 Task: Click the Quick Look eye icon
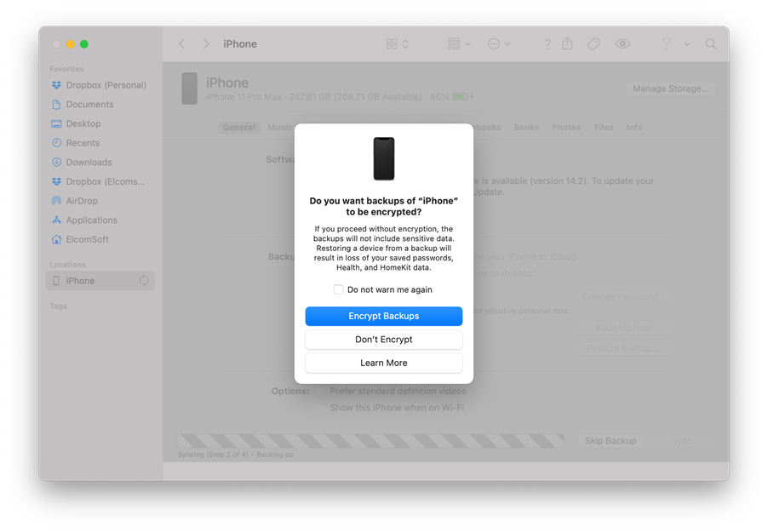pos(622,44)
